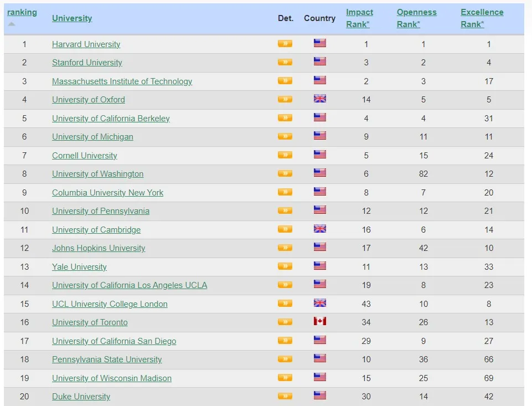532x406 pixels.
Task: Open Pennsylvania State University link
Action: pyautogui.click(x=107, y=359)
